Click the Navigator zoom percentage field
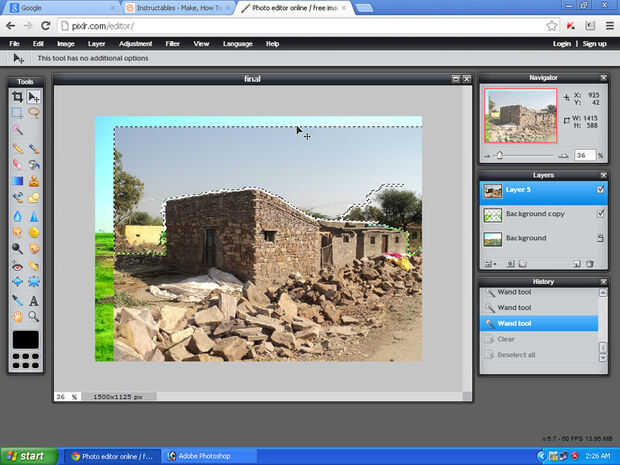The height and width of the screenshot is (465, 620). 585,155
